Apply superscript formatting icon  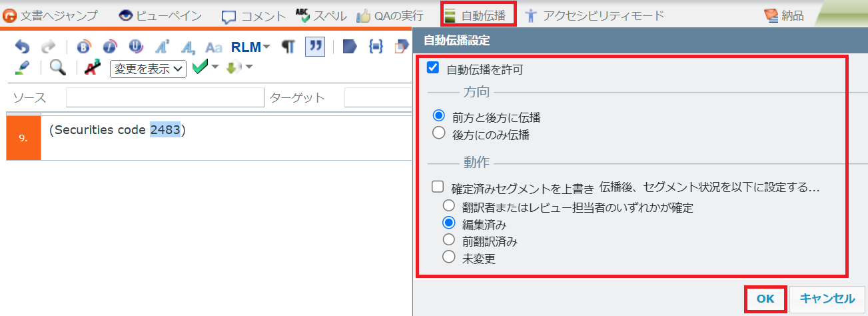click(x=163, y=47)
